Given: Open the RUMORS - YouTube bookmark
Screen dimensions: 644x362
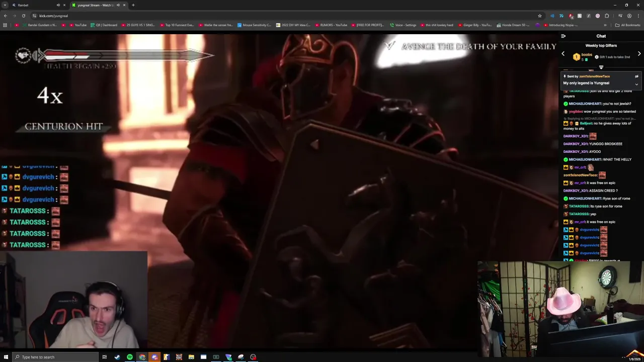Looking at the screenshot, I should (x=332, y=25).
